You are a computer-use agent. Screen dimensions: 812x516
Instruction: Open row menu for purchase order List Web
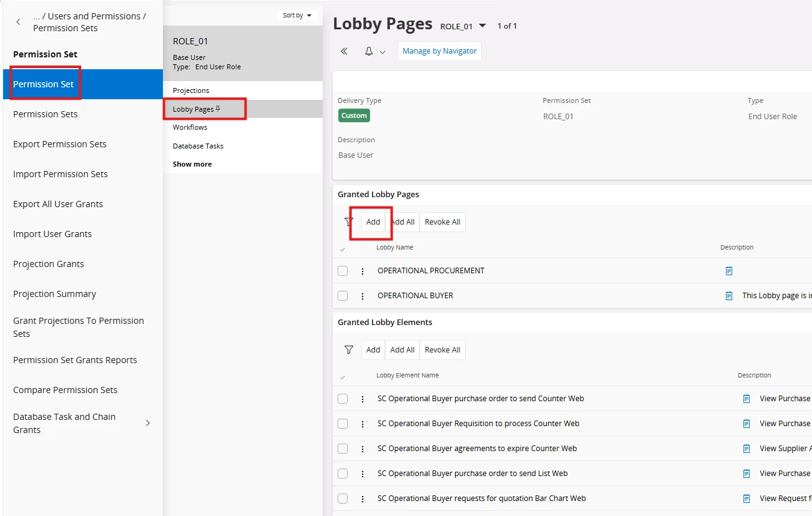click(x=363, y=474)
